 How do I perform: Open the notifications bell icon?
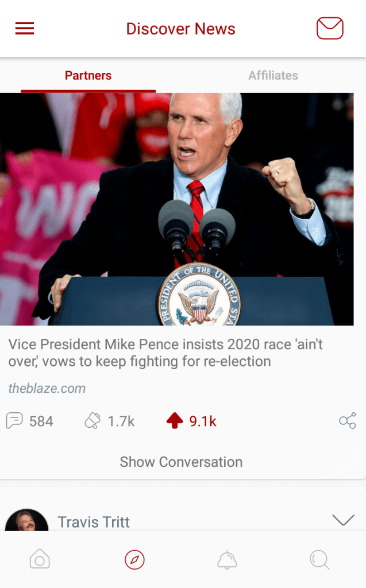(x=227, y=560)
